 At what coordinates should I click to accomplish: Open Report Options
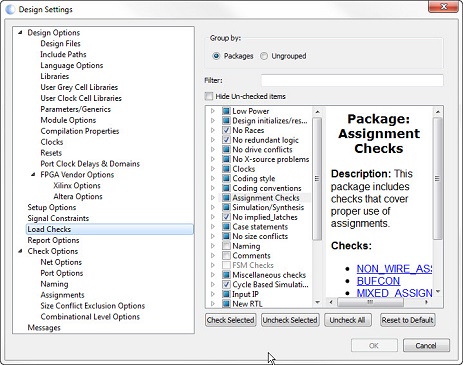[x=53, y=240]
